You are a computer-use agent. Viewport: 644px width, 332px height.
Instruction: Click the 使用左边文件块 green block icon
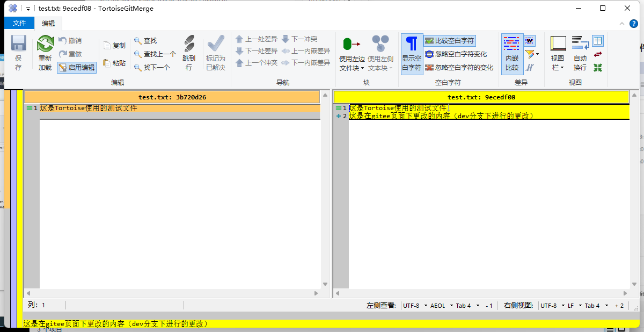tap(352, 44)
